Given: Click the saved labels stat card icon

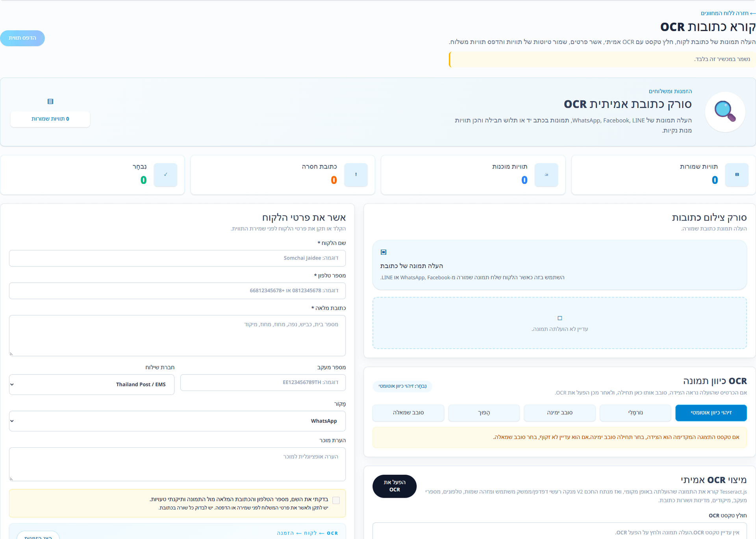Looking at the screenshot, I should tap(737, 174).
